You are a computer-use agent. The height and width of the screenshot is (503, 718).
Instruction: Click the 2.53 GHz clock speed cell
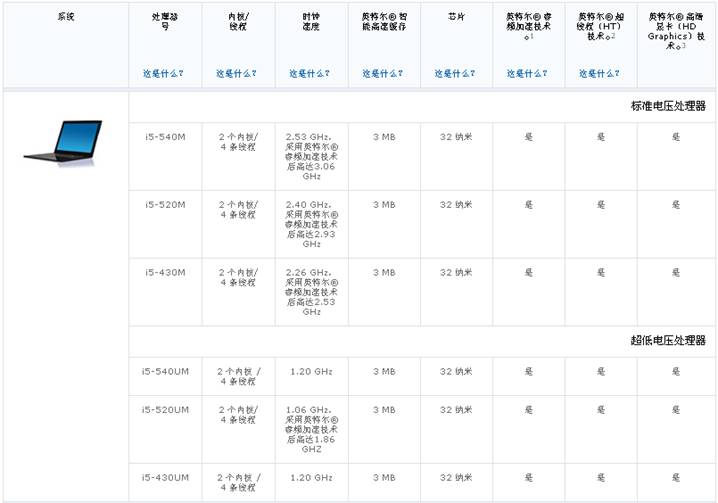[x=311, y=157]
